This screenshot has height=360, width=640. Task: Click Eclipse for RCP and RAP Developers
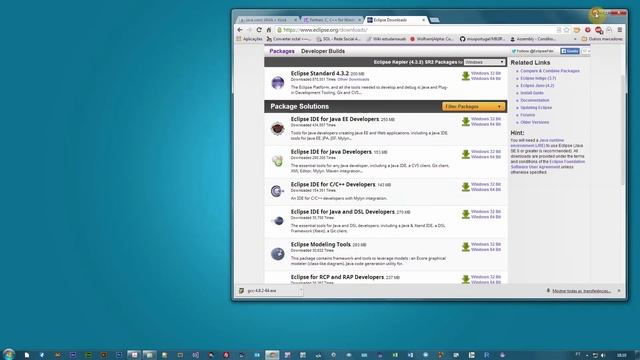[337, 277]
